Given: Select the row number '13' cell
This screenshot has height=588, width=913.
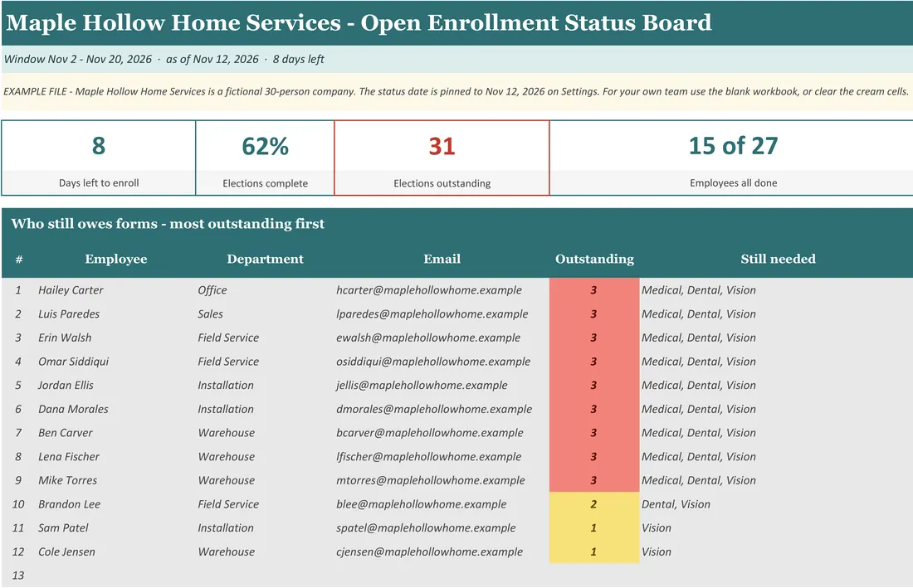Looking at the screenshot, I should [x=18, y=576].
